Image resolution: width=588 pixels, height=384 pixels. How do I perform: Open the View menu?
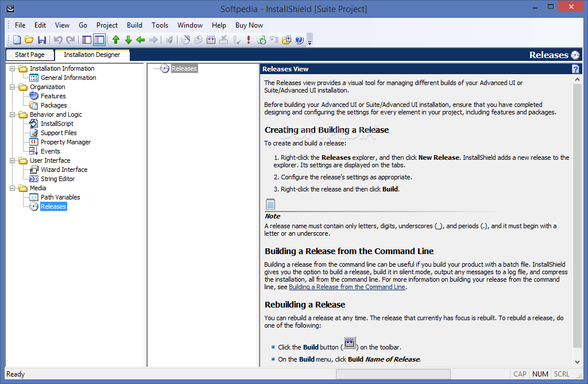[x=62, y=25]
